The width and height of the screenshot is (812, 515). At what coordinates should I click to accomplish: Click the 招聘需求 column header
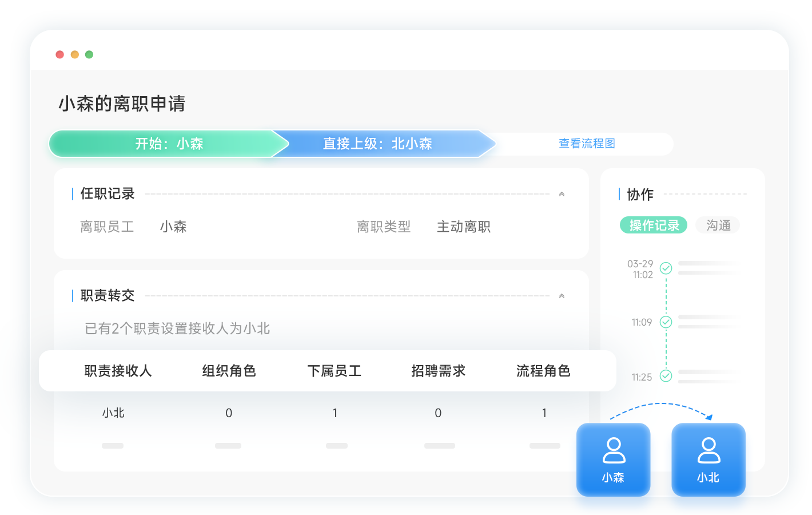(x=438, y=371)
